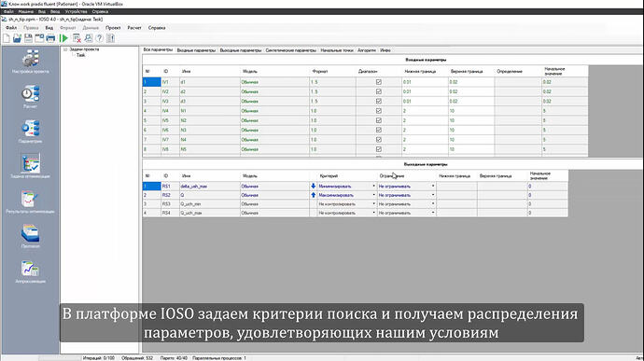Open the Проект menu

(113, 28)
